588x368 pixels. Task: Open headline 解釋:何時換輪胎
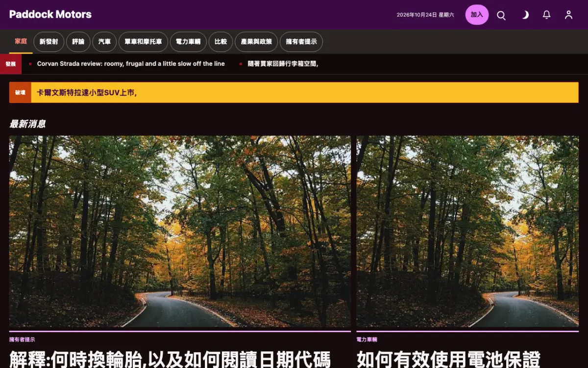pos(170,359)
